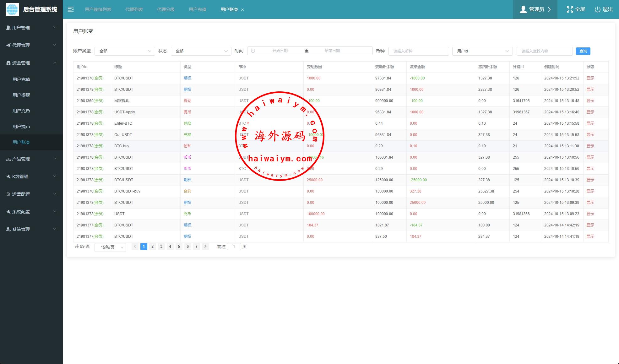Go to the next page with the arrow
The width and height of the screenshot is (619, 364).
point(205,247)
